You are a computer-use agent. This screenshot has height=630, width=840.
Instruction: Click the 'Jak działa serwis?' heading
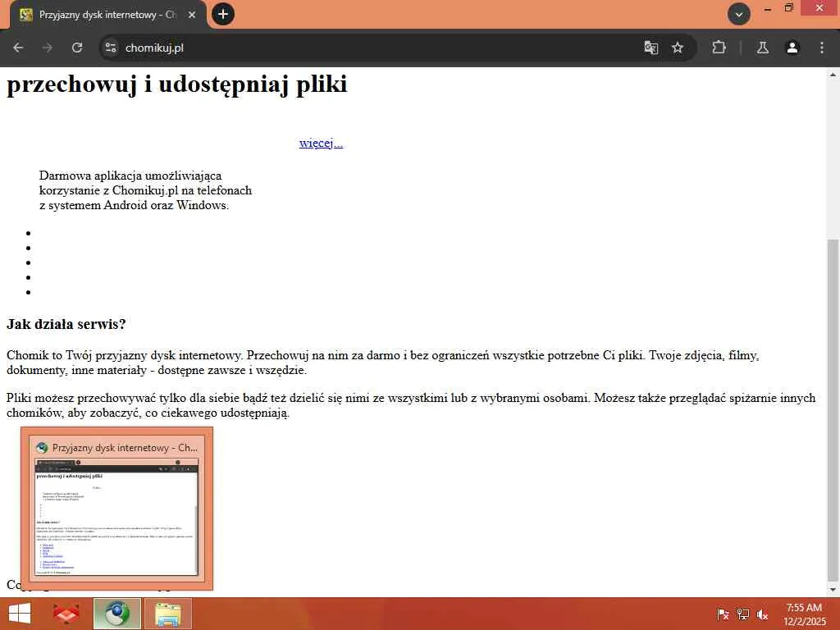66,324
